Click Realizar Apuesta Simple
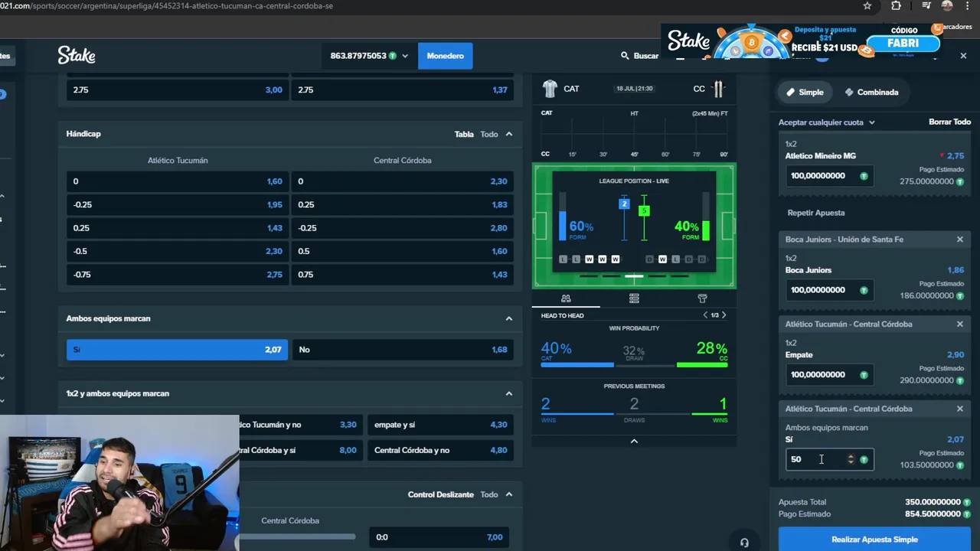The width and height of the screenshot is (980, 551). click(874, 540)
